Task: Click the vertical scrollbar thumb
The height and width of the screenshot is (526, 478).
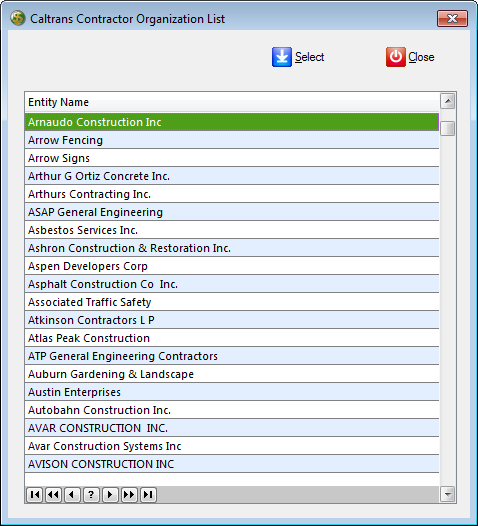Action: tap(447, 128)
